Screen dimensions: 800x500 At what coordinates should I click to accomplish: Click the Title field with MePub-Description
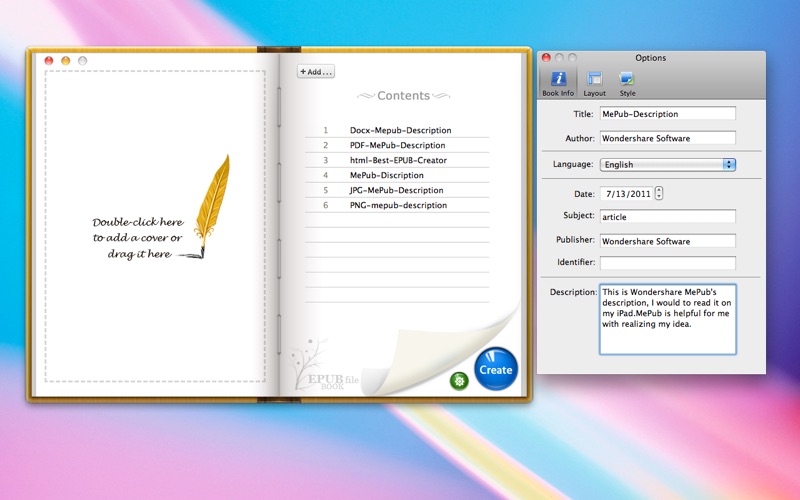click(667, 114)
